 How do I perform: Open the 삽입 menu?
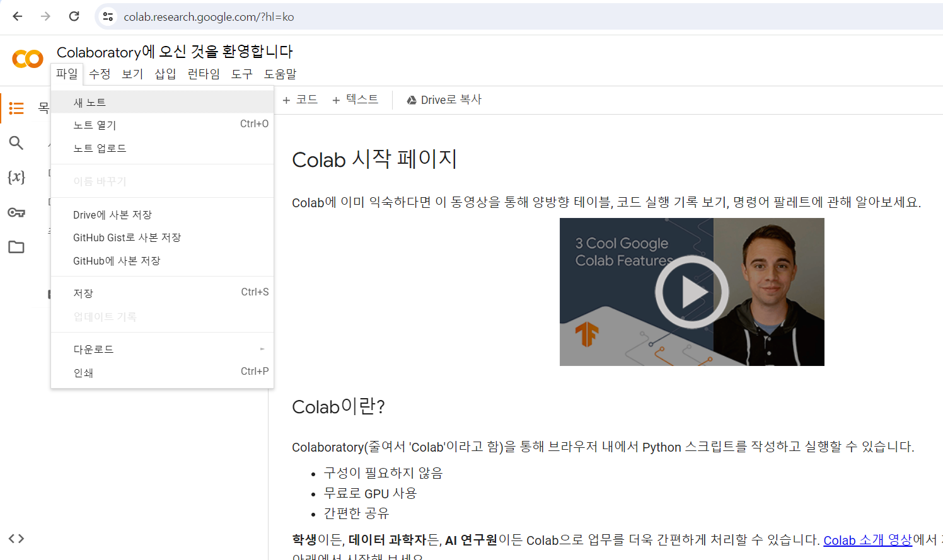pyautogui.click(x=165, y=74)
